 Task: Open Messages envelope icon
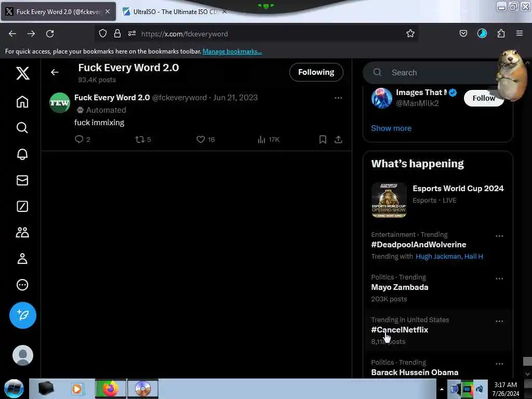22,180
